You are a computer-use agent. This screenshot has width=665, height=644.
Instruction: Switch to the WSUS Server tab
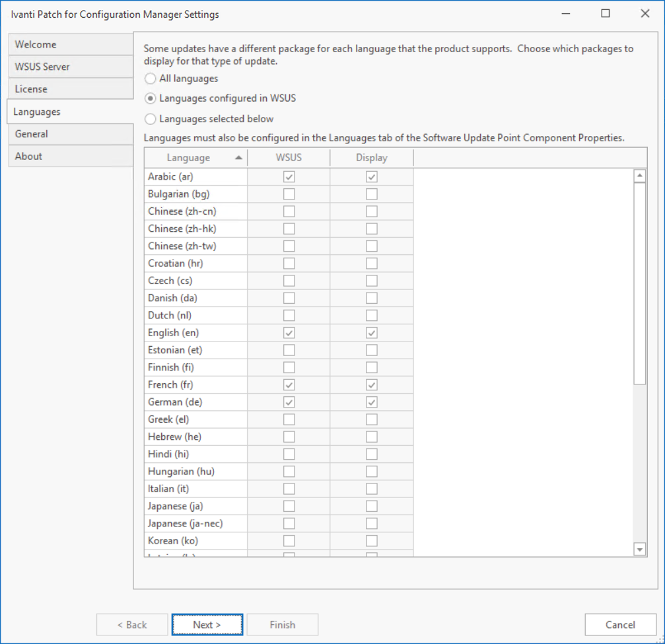(70, 67)
